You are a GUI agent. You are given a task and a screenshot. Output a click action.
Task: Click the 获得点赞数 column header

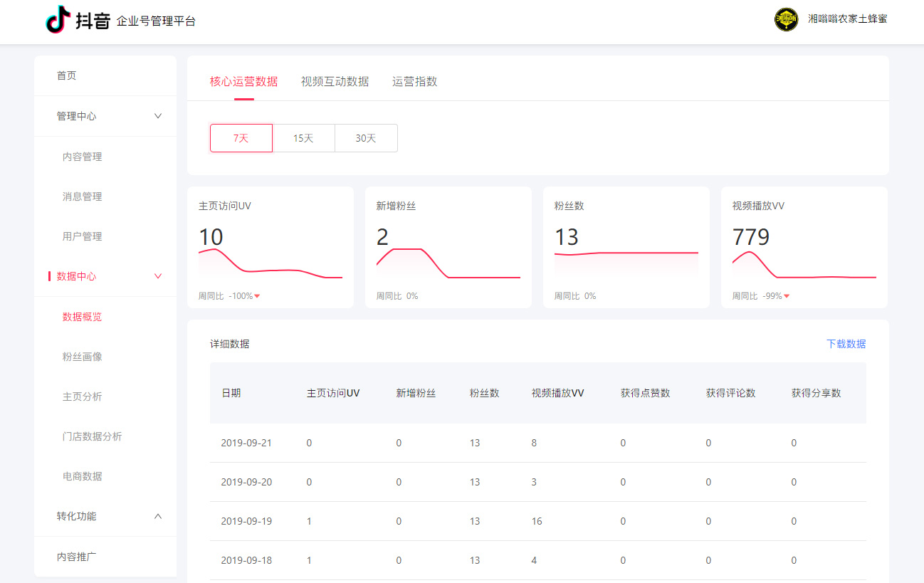(645, 393)
